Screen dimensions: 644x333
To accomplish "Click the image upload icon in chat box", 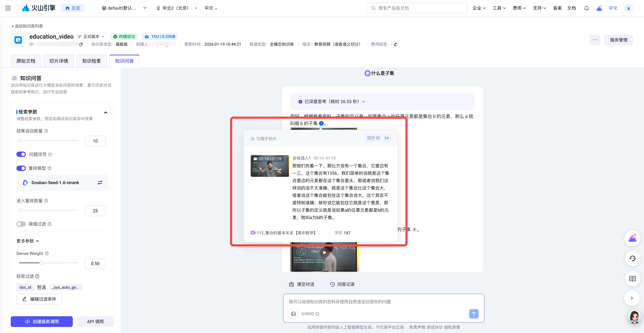I will click(x=293, y=314).
